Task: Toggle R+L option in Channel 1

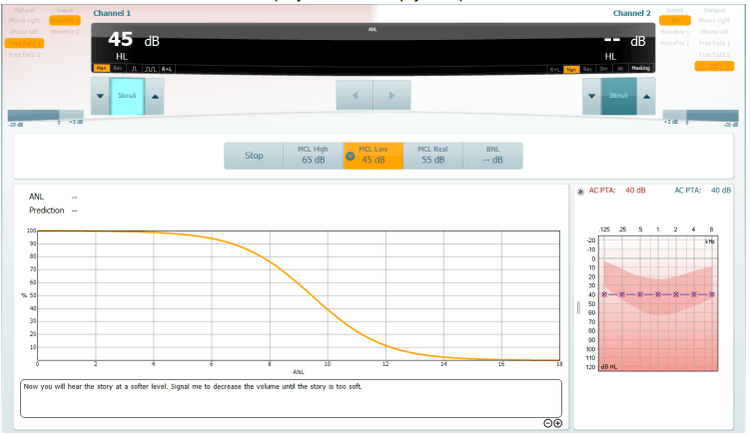Action: pyautogui.click(x=166, y=69)
